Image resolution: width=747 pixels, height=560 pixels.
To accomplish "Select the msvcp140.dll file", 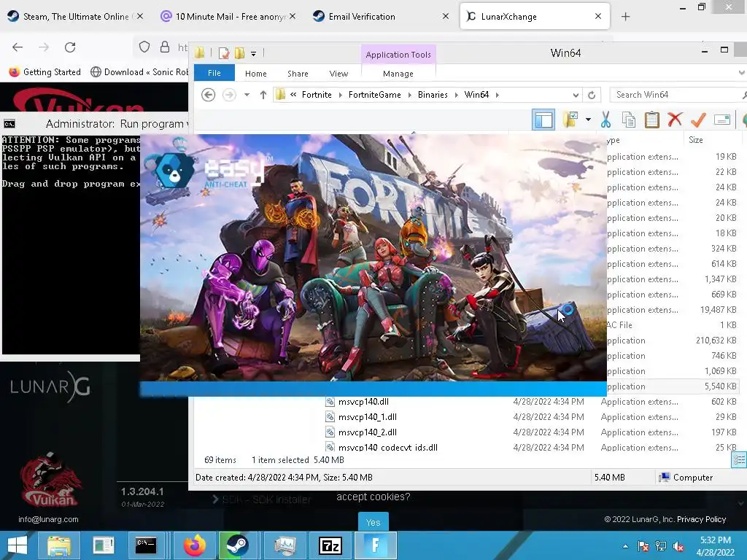I will tap(363, 402).
